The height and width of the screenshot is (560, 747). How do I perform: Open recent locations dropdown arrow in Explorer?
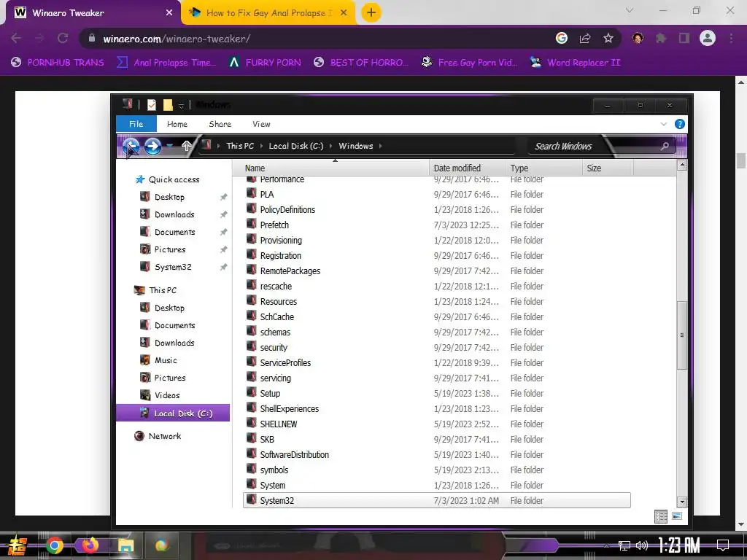pyautogui.click(x=170, y=146)
